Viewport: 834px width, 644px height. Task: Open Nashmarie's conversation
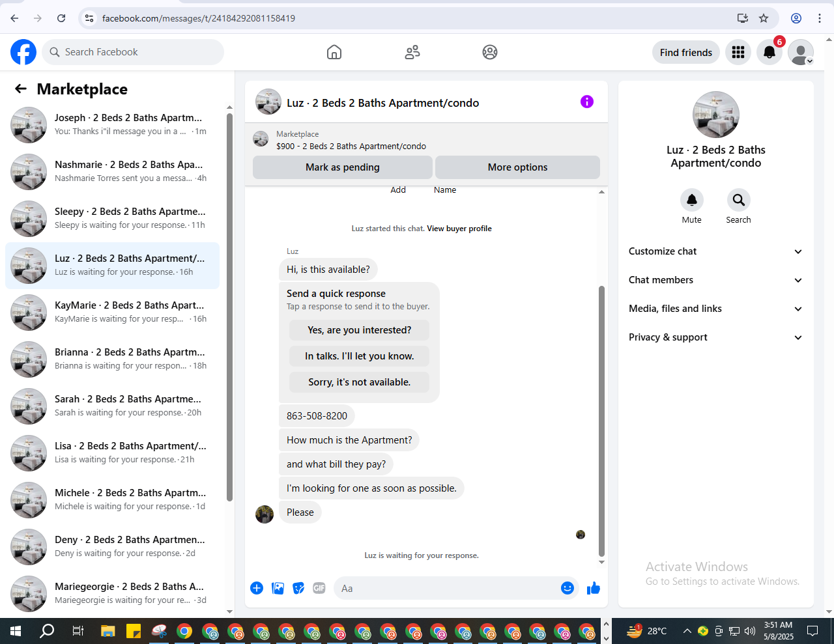pyautogui.click(x=112, y=172)
